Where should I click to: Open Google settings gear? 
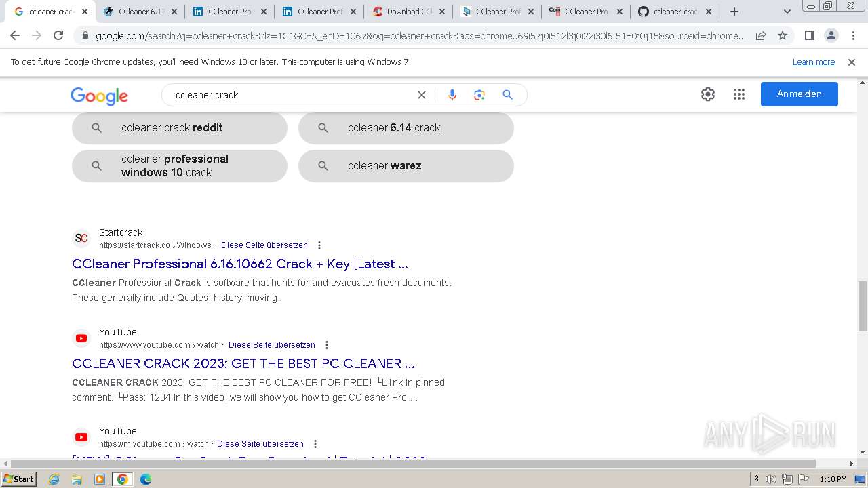(708, 94)
